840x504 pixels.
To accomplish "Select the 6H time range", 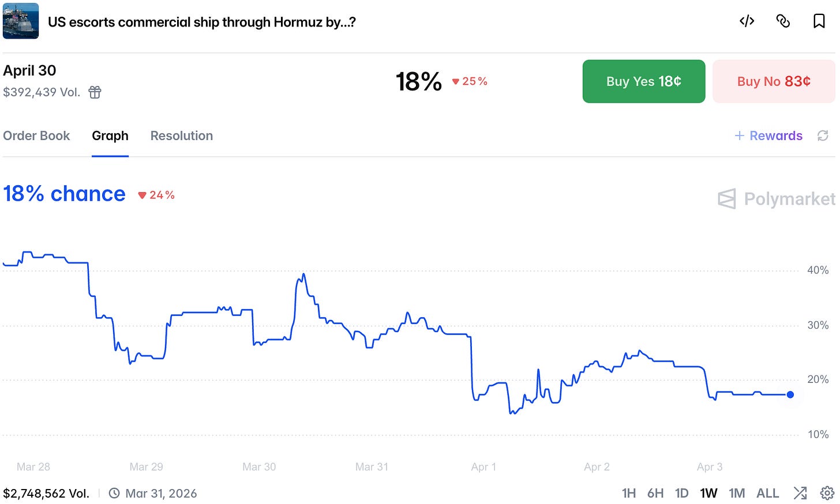I will (655, 493).
